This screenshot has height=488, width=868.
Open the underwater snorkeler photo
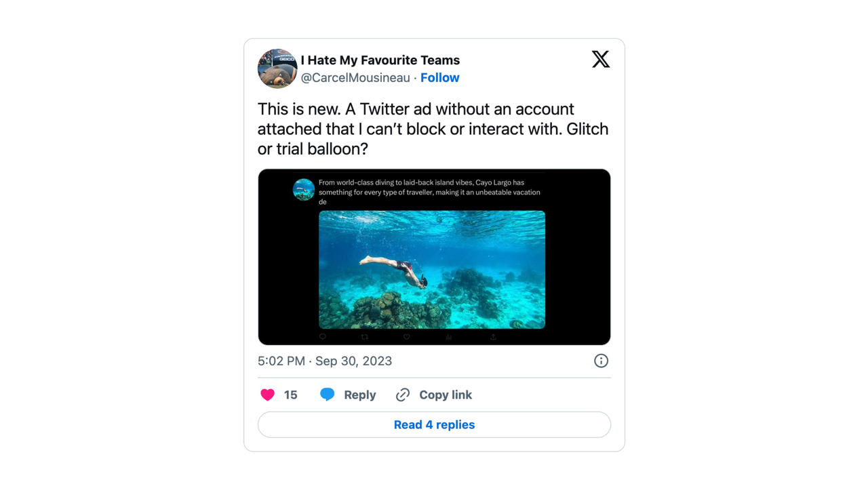[432, 269]
